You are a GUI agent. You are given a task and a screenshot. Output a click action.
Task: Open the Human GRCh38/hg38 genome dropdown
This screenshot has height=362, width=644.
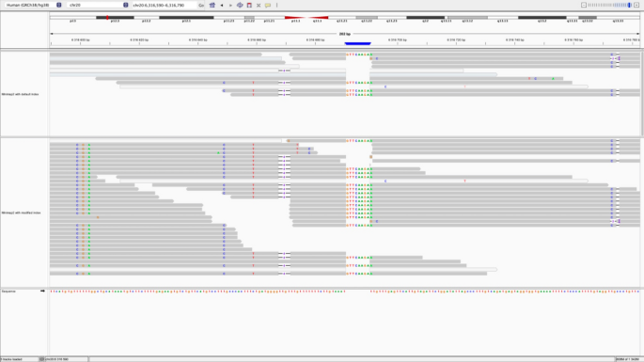point(33,5)
